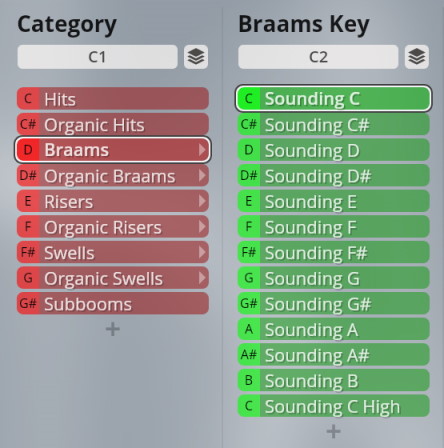Image resolution: width=444 pixels, height=448 pixels.
Task: Select Sounding C# key
Action: click(333, 124)
